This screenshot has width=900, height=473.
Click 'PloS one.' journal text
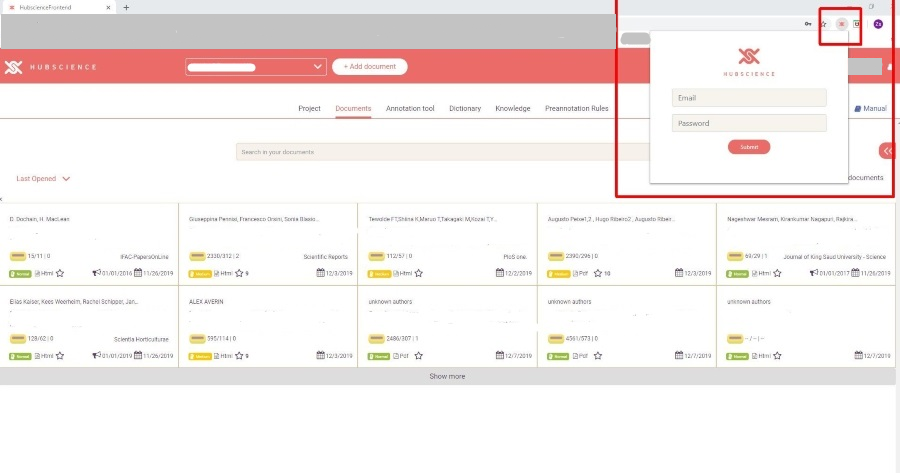515,257
